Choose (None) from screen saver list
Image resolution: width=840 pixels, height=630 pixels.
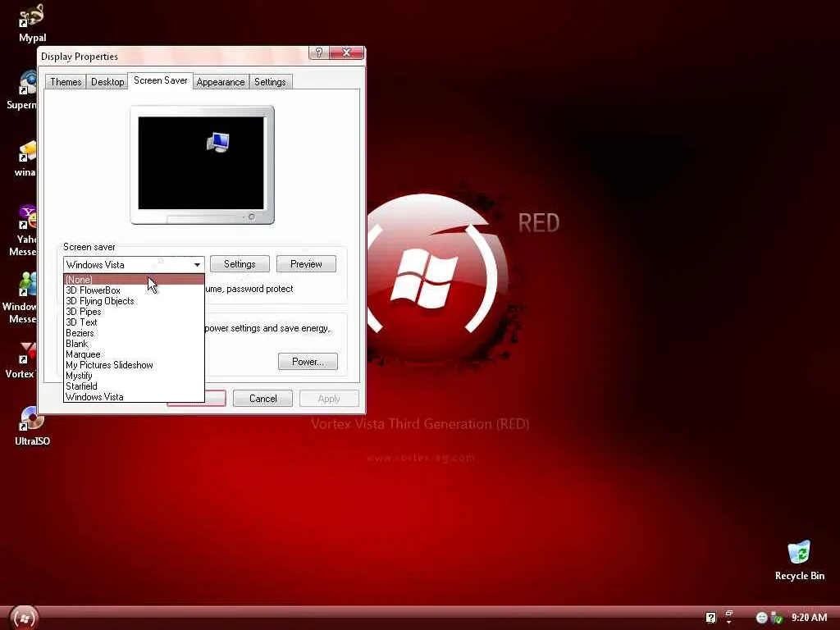(x=134, y=280)
